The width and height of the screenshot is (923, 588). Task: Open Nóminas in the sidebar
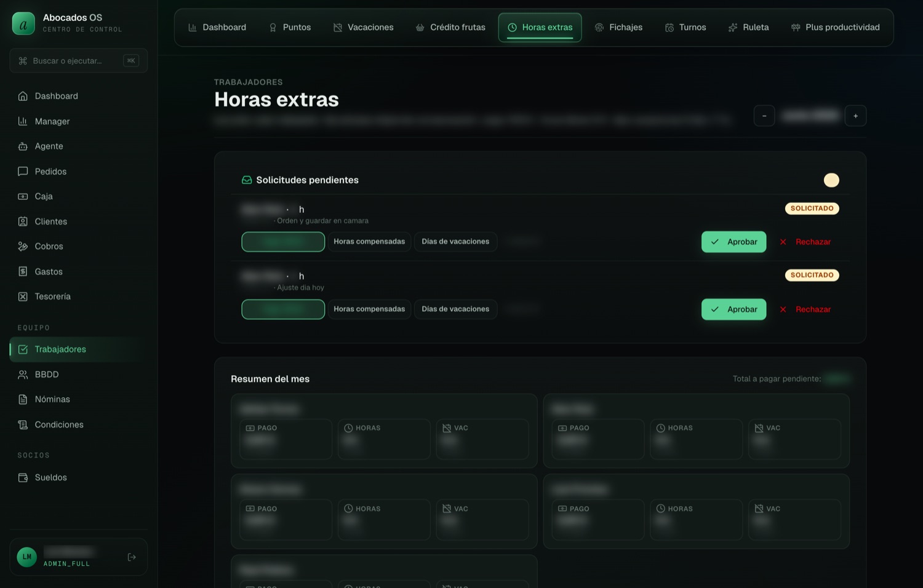[78, 399]
